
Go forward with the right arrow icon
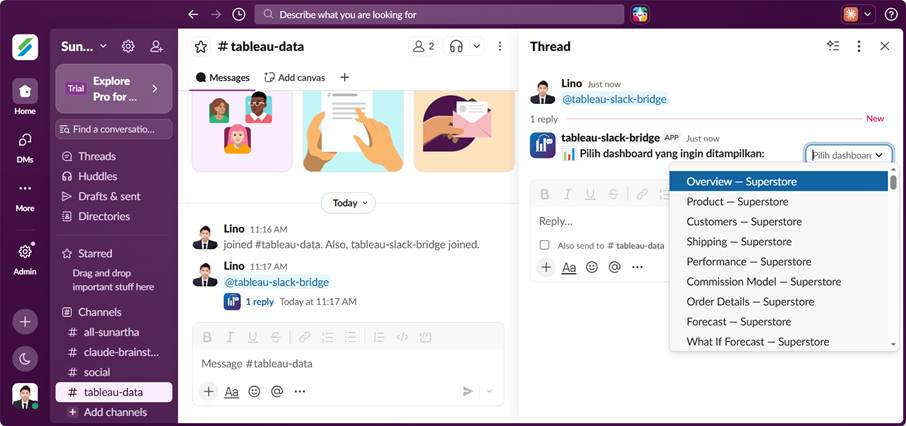(216, 14)
